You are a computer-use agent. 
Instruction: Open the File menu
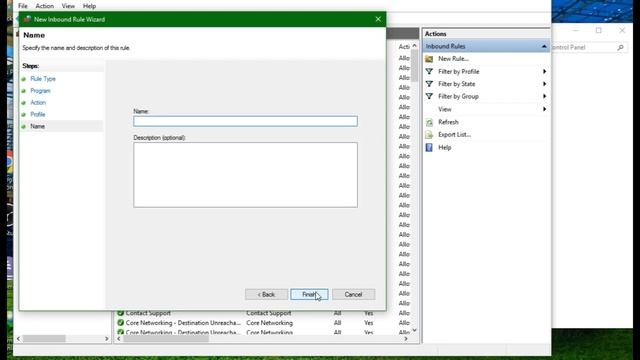(23, 6)
